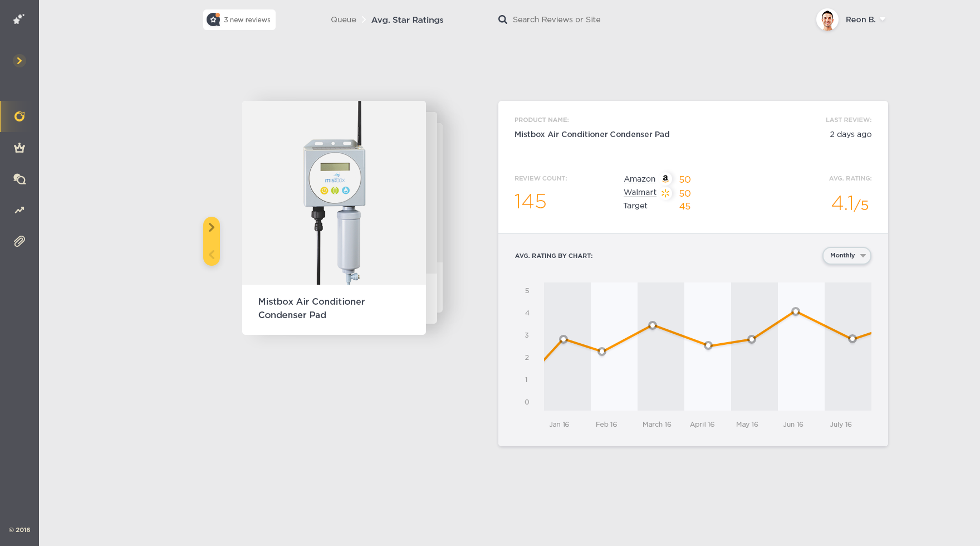980x546 pixels.
Task: Click the March 16 axis label
Action: coord(657,425)
